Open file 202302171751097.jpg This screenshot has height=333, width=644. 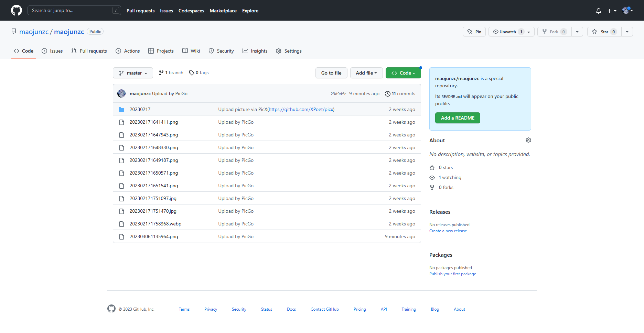click(153, 198)
